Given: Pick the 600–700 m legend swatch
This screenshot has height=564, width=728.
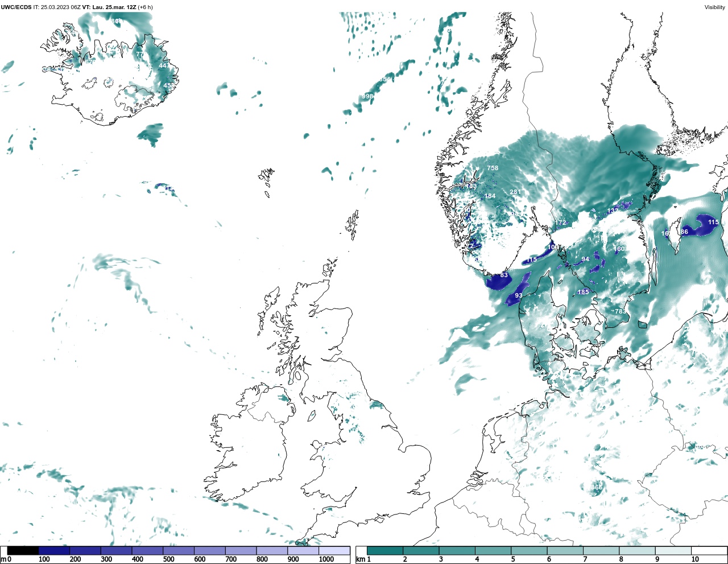Looking at the screenshot, I should [x=209, y=550].
